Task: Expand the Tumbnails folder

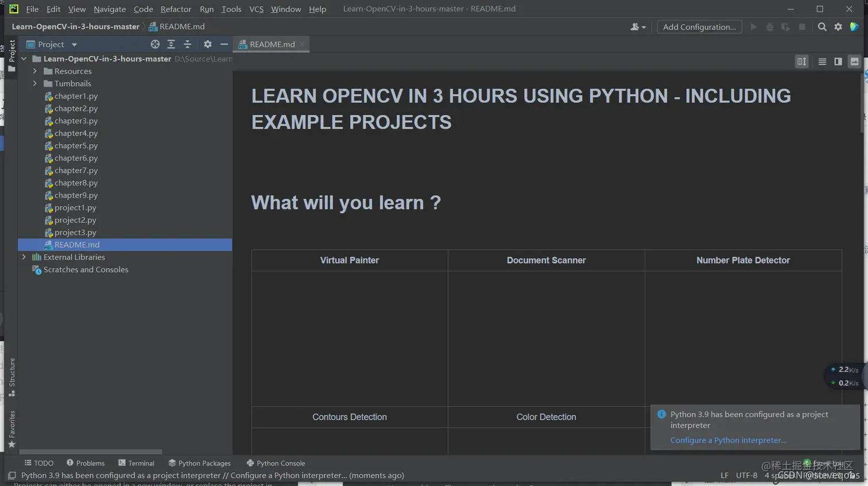Action: [35, 84]
